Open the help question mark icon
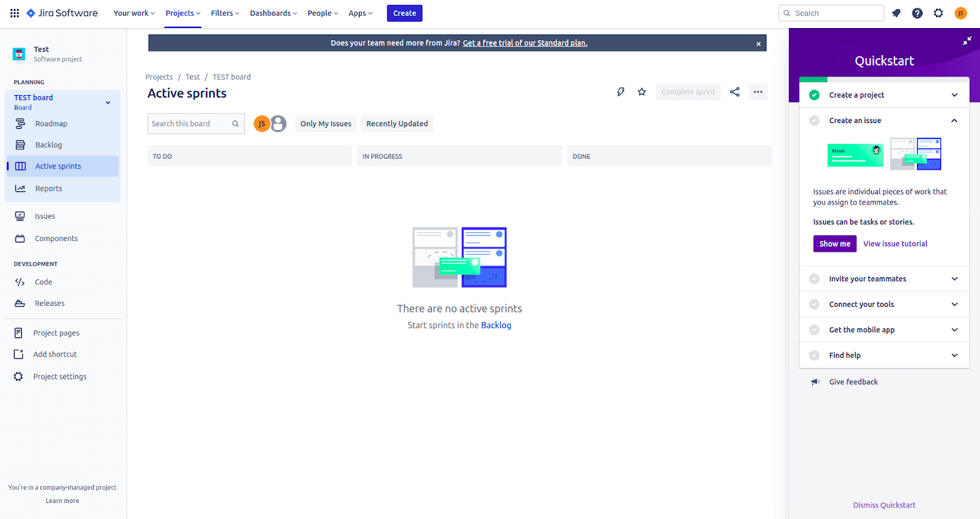Viewport: 980px width, 519px height. click(917, 13)
